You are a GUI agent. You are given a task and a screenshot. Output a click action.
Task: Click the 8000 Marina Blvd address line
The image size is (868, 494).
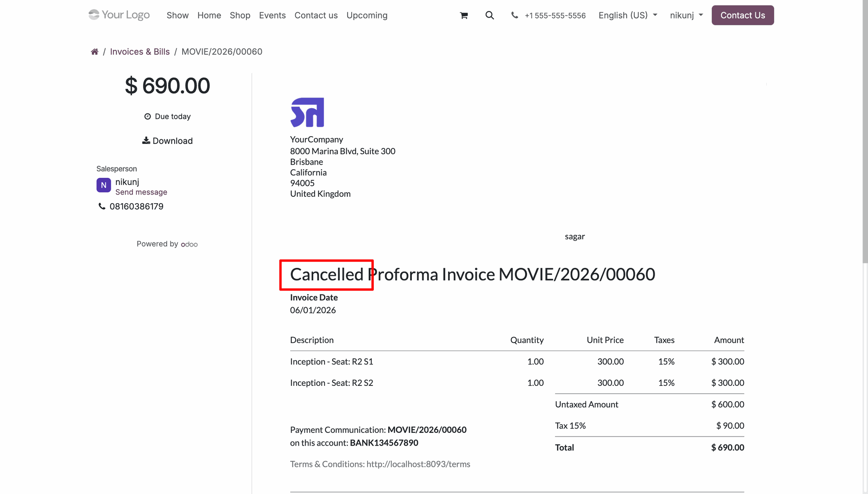tap(343, 151)
